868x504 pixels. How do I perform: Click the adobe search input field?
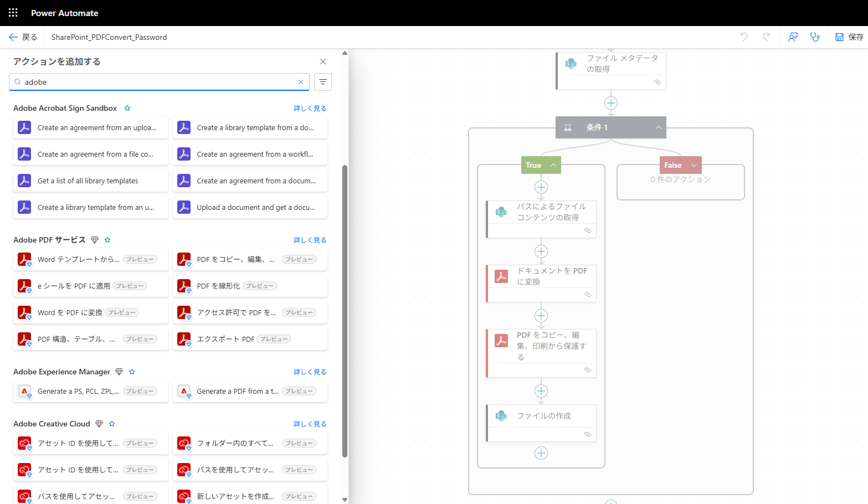(159, 82)
